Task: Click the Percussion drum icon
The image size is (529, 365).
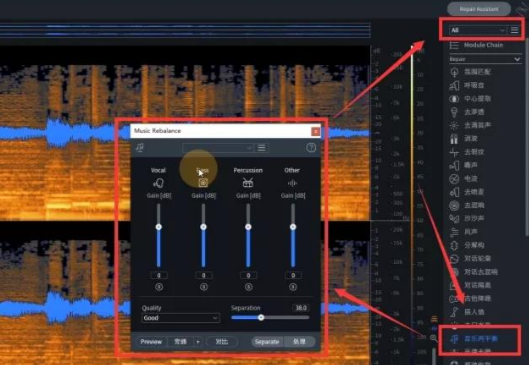Action: [x=248, y=182]
